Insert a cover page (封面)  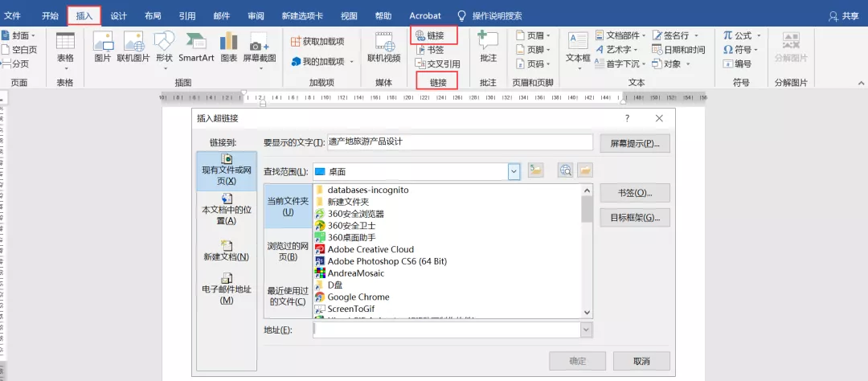[x=18, y=35]
